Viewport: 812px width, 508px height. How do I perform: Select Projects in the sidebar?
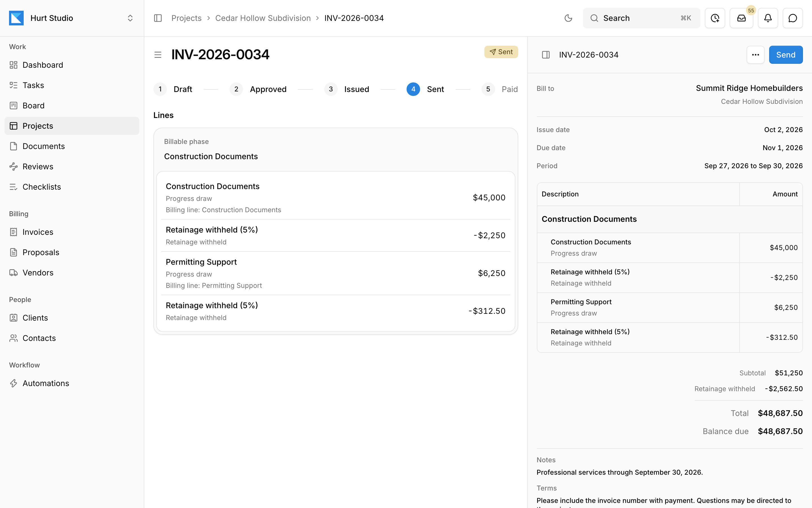[x=71, y=126]
